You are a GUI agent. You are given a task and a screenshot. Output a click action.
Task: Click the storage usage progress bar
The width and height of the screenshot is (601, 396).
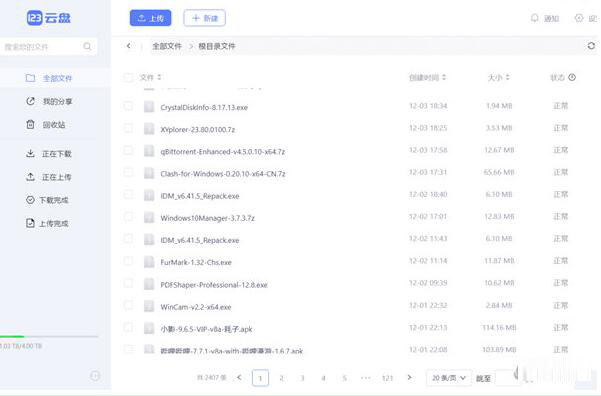tap(49, 337)
